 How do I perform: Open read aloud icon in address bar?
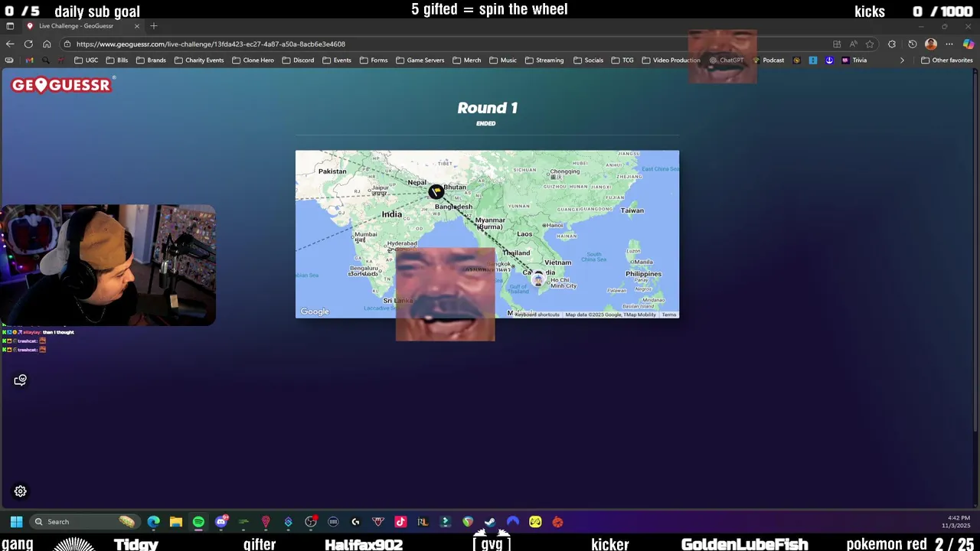pos(853,44)
